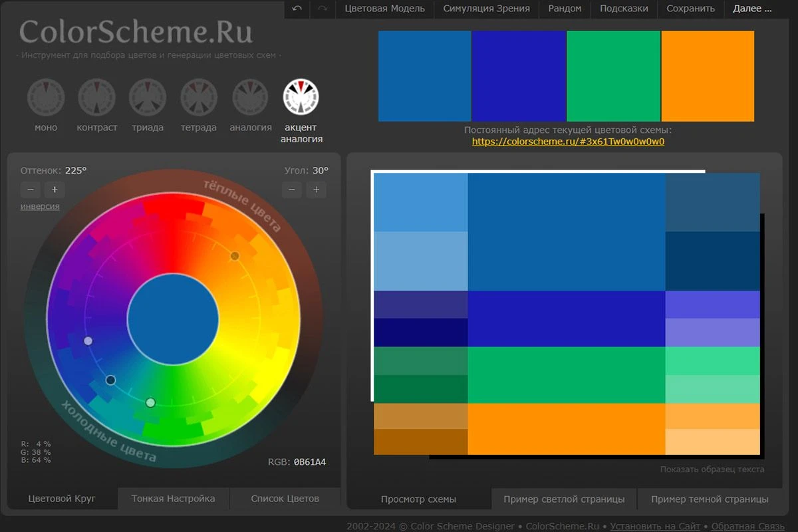Click the Оттенок value 225°
Viewport: 798px width, 532px height.
(x=76, y=170)
